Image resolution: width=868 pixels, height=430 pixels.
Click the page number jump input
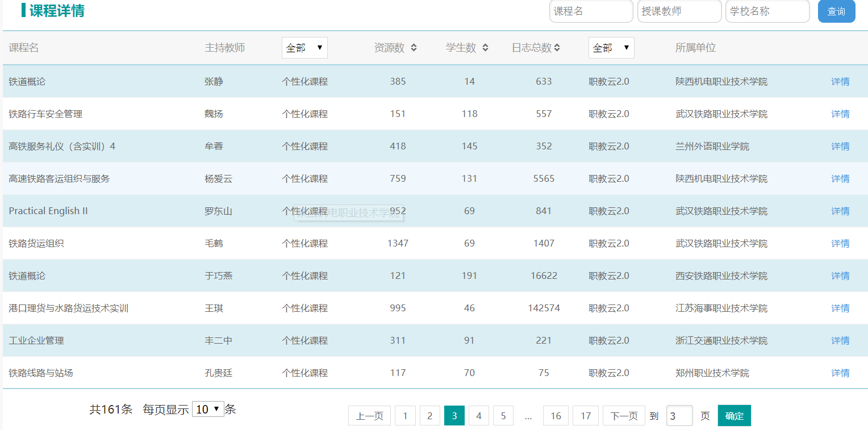click(679, 416)
